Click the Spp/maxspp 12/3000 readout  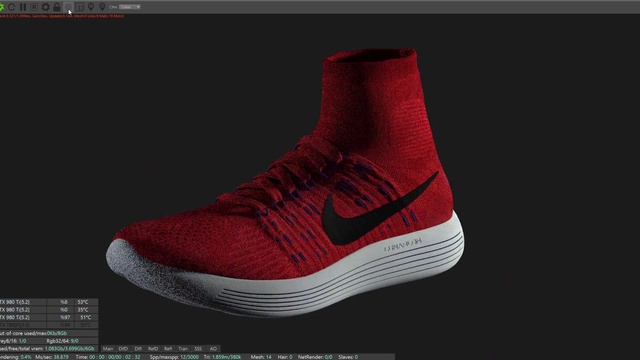pyautogui.click(x=174, y=357)
